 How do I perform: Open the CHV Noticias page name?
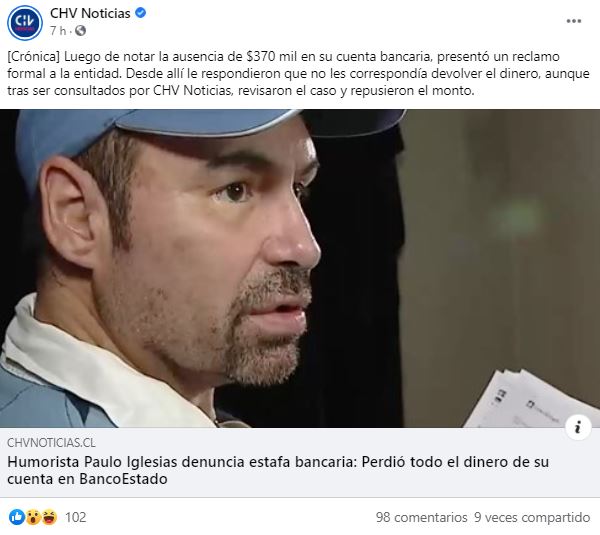90,13
